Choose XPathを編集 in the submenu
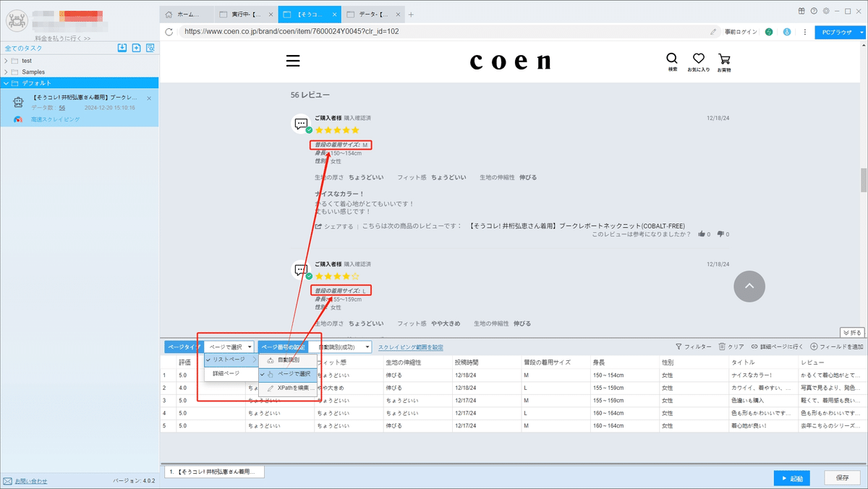 (x=289, y=388)
